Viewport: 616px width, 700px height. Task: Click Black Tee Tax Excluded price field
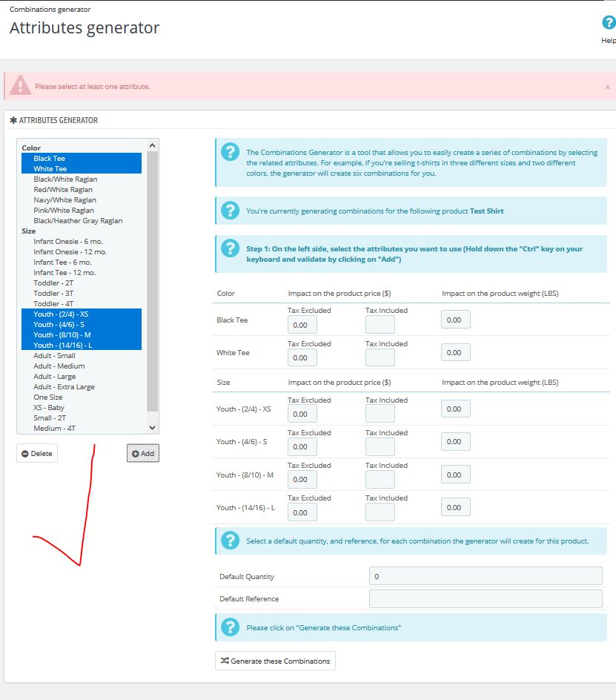click(x=302, y=325)
